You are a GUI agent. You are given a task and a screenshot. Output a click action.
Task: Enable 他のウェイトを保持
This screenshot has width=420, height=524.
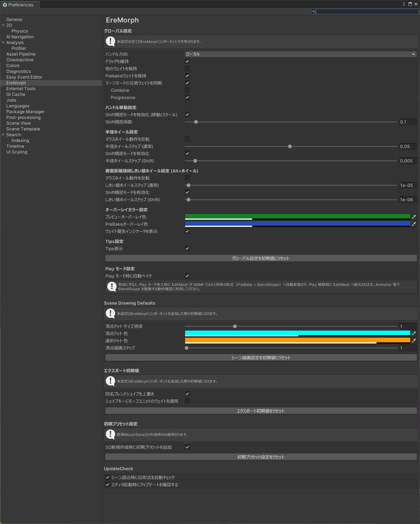pos(187,69)
